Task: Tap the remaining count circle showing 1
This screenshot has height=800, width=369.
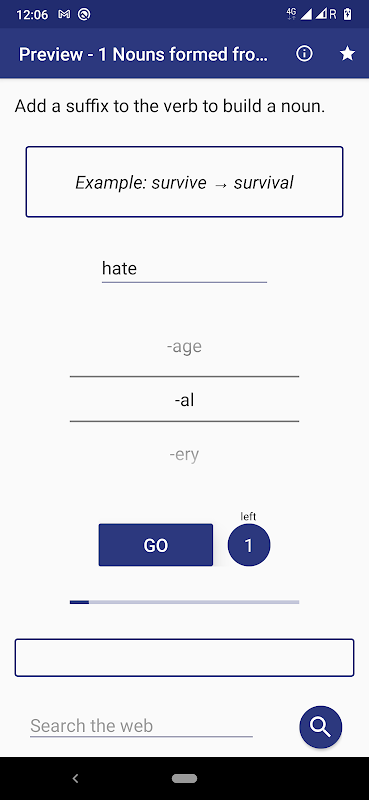Action: tap(249, 545)
